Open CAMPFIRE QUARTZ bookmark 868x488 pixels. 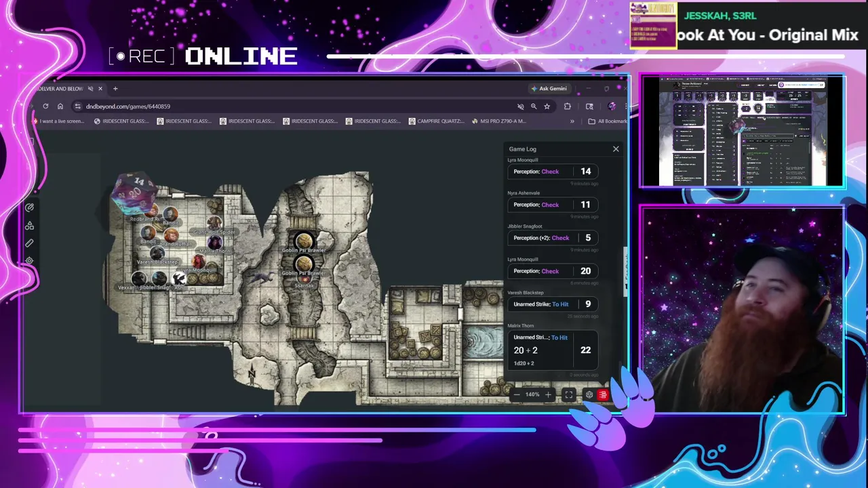coord(437,121)
